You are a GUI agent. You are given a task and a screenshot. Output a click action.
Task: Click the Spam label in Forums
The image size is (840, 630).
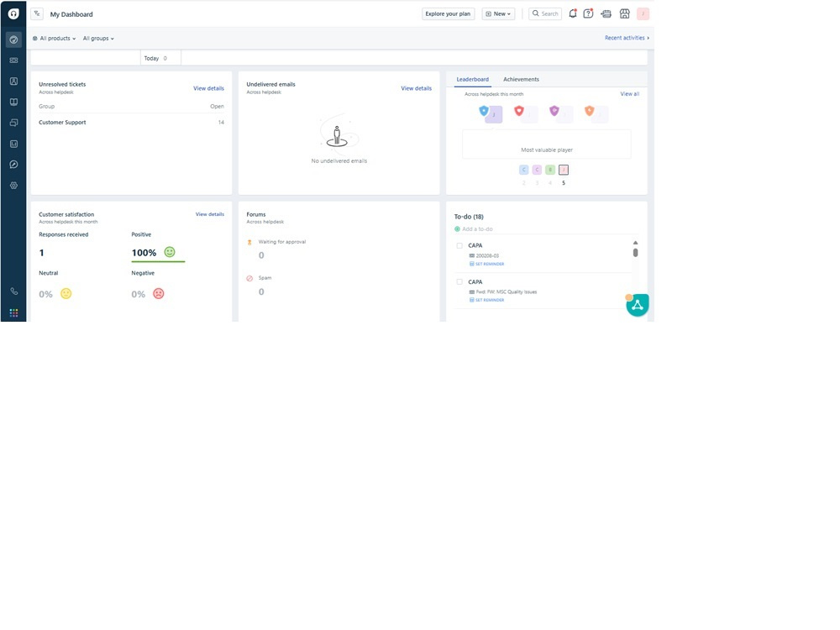coord(265,278)
